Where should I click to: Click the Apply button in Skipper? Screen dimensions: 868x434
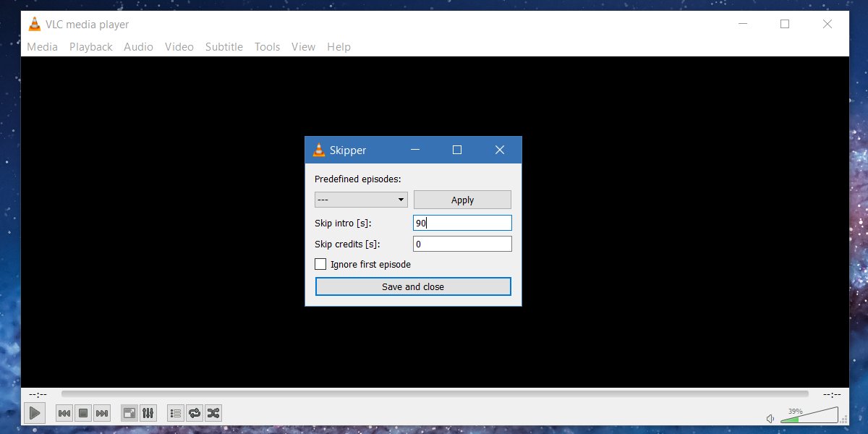point(462,200)
